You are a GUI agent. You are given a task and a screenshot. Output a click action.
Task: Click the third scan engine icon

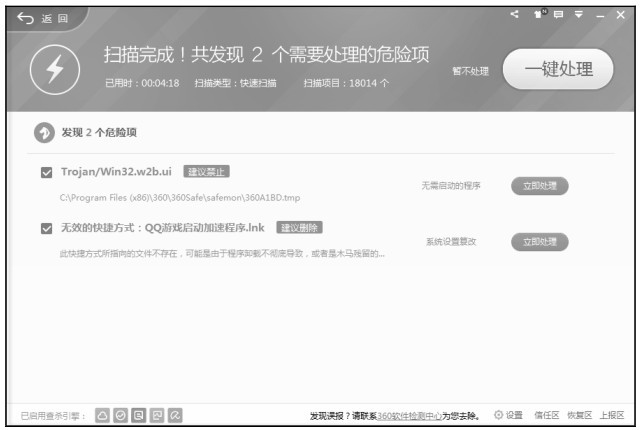(139, 416)
